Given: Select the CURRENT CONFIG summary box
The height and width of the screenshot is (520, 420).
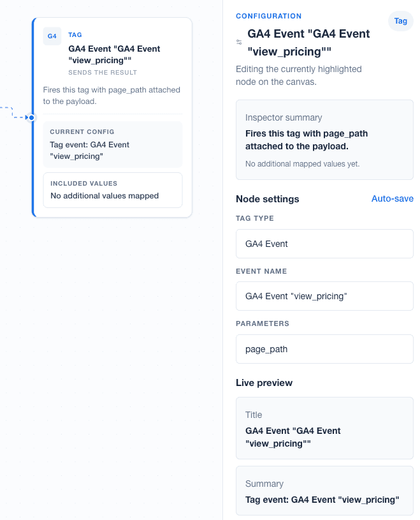Looking at the screenshot, I should point(112,145).
